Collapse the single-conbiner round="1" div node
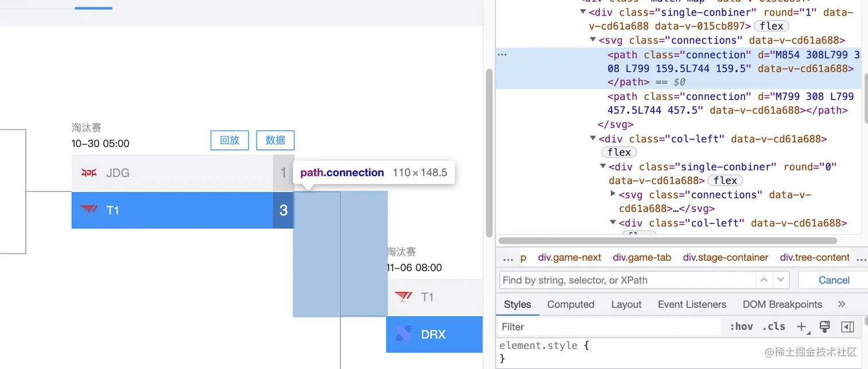The image size is (868, 369). tap(583, 12)
